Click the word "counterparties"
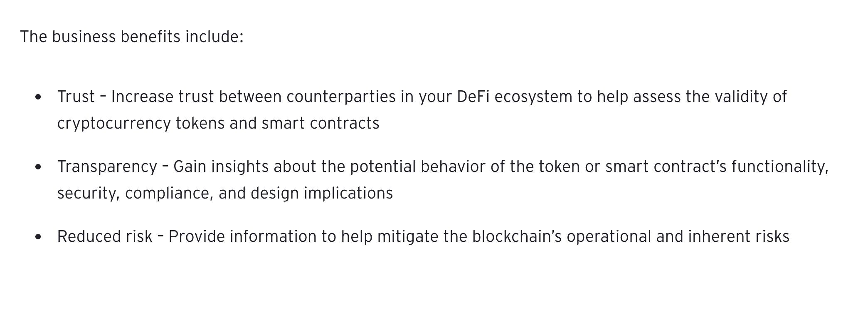The height and width of the screenshot is (313, 868). (341, 97)
